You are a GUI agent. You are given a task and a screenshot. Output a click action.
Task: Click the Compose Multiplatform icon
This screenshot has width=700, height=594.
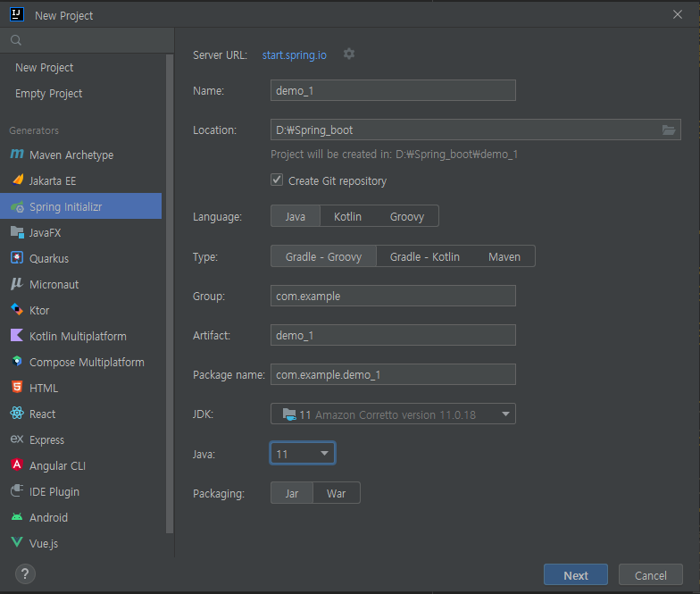(x=17, y=361)
